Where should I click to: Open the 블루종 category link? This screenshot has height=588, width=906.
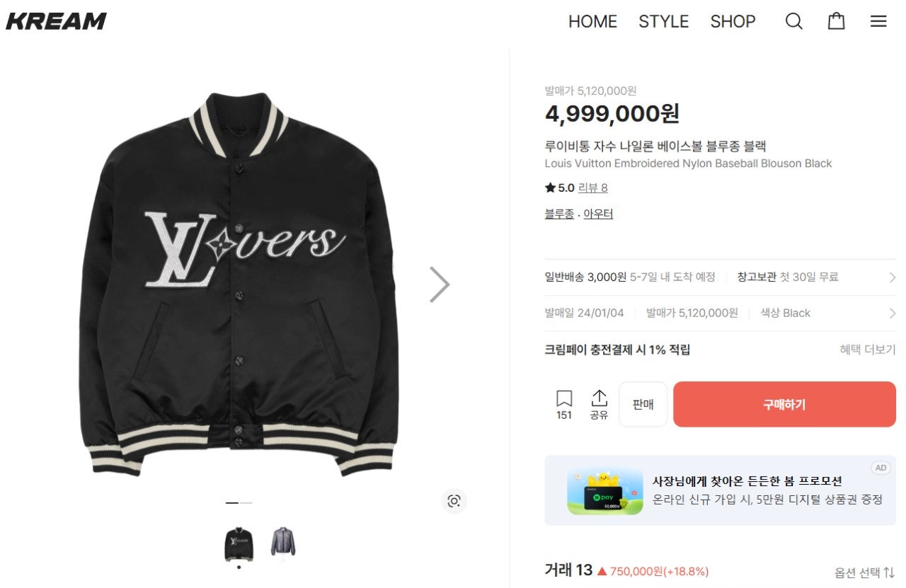coord(559,214)
